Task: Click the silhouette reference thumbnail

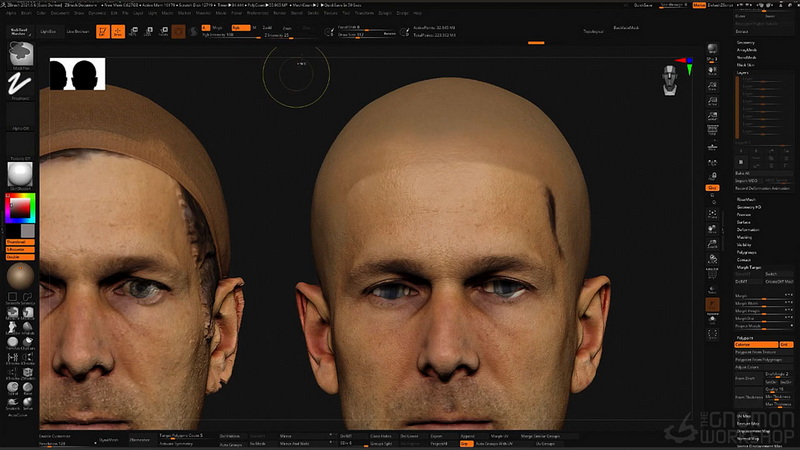Action: pyautogui.click(x=78, y=74)
